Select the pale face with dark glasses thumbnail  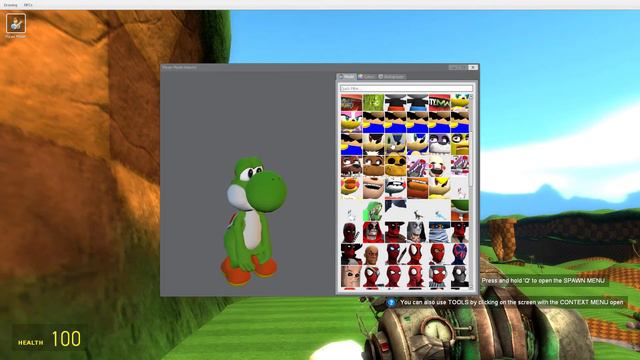tap(351, 276)
